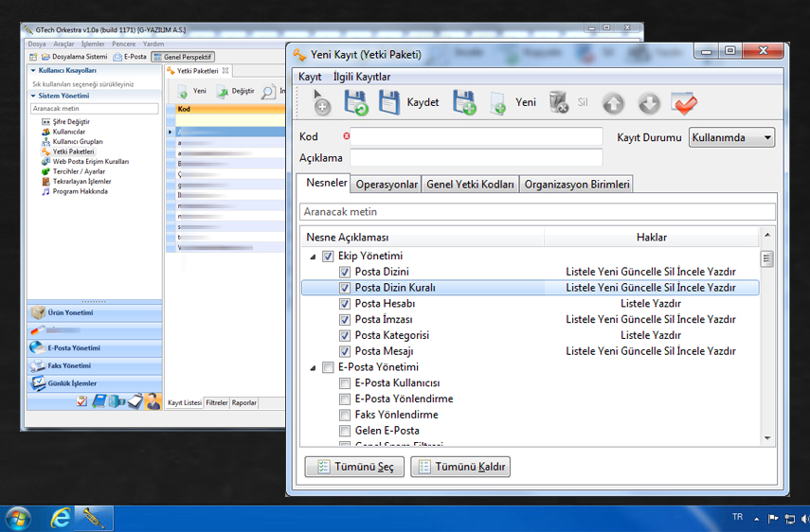Toggle the Ekip Yönetimi checkbox
810x532 pixels.
click(x=328, y=256)
